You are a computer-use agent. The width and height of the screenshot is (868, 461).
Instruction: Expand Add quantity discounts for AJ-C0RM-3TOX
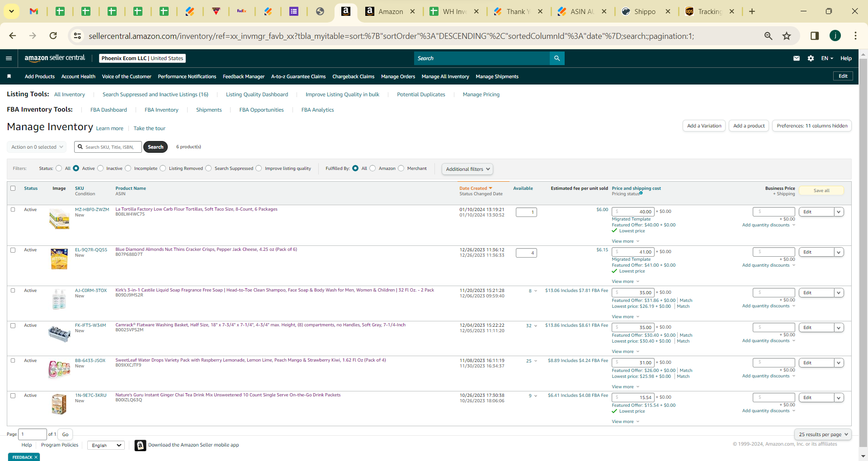tap(769, 306)
